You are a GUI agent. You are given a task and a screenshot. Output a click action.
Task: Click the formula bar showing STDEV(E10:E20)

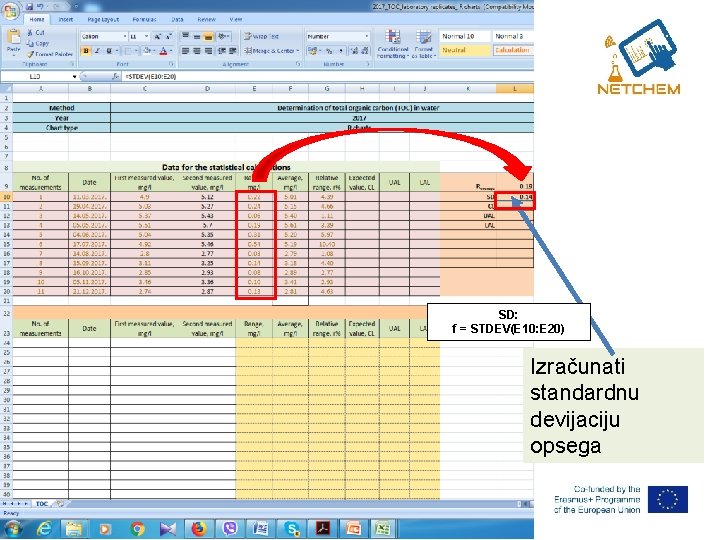tap(328, 76)
